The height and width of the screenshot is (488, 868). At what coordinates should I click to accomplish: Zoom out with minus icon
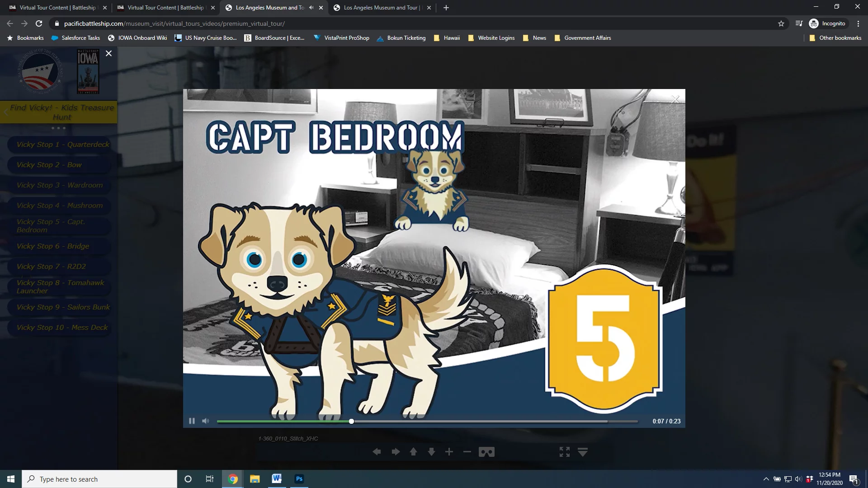(467, 452)
